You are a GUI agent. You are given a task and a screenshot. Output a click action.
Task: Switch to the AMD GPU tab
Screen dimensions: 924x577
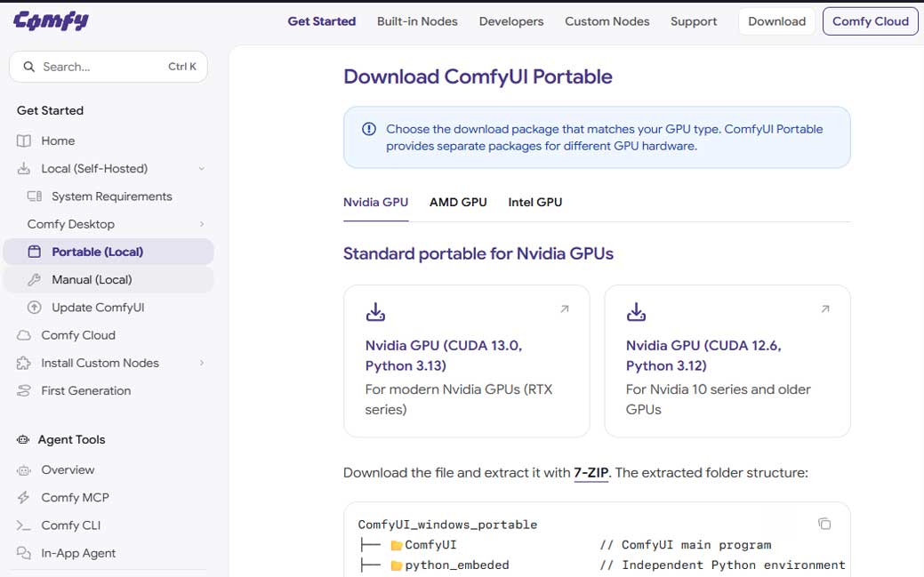[x=458, y=202]
